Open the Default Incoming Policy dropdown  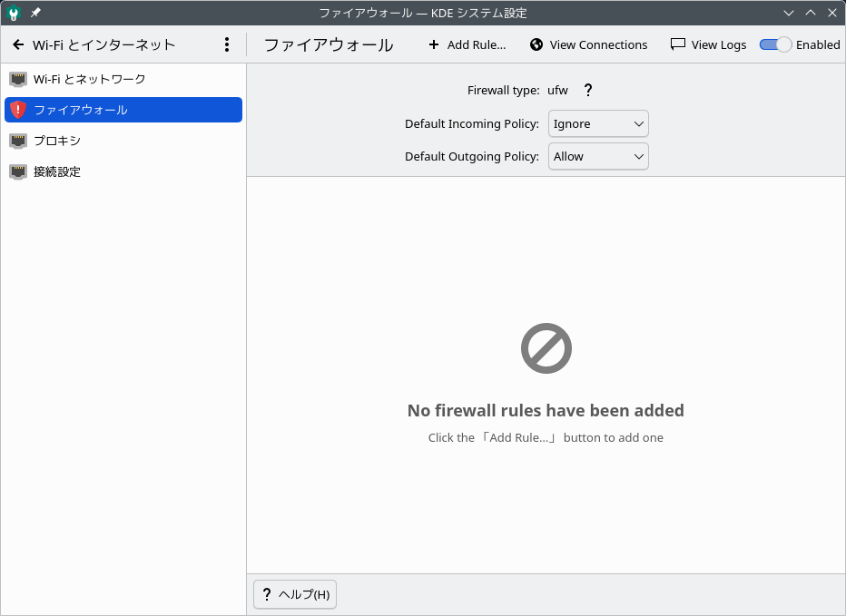598,123
